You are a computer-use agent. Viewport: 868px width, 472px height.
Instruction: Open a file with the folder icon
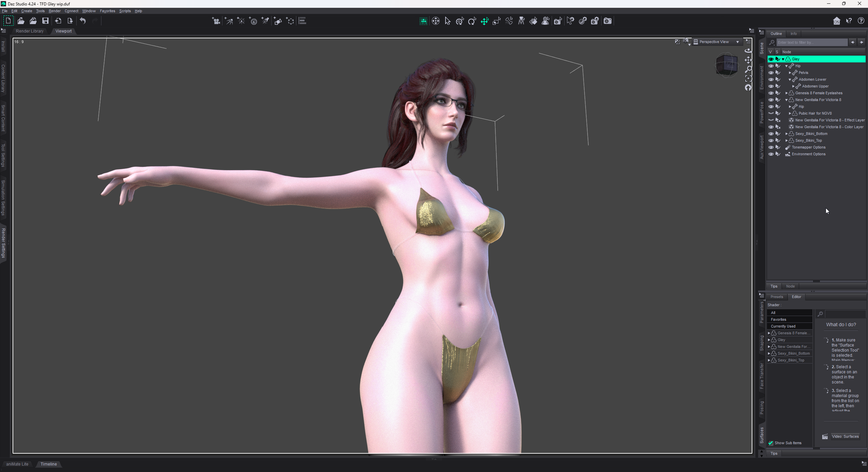click(21, 21)
